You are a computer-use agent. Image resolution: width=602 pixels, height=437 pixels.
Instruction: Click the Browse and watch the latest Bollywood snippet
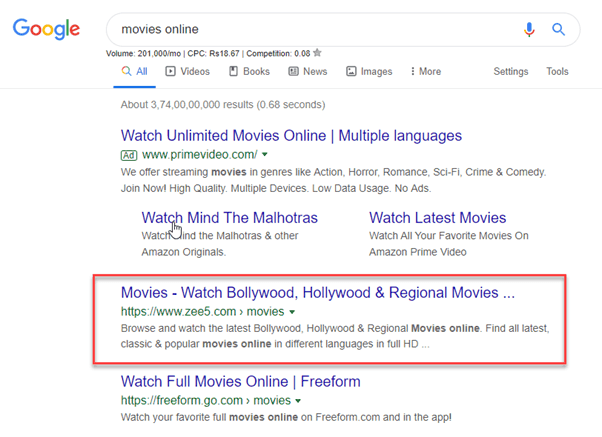335,336
